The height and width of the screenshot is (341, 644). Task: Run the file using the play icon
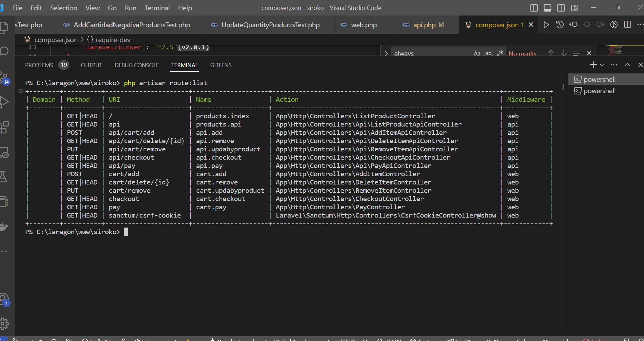pyautogui.click(x=546, y=24)
